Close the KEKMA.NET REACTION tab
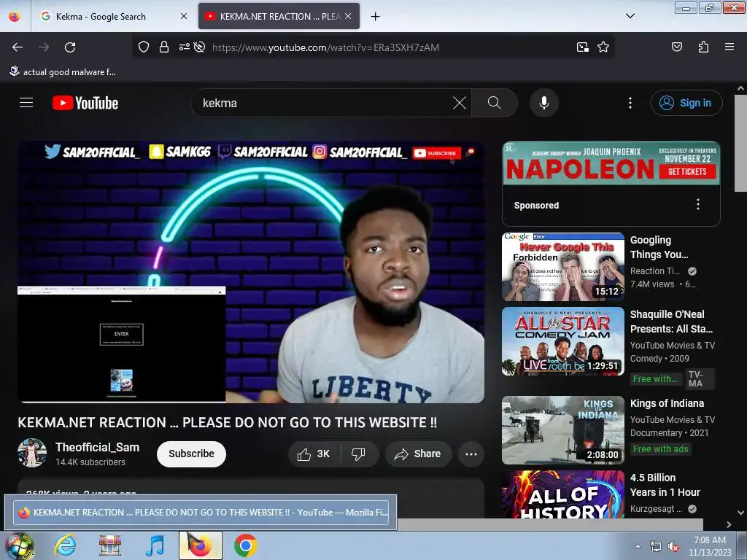Viewport: 747px width, 560px height. pyautogui.click(x=348, y=16)
